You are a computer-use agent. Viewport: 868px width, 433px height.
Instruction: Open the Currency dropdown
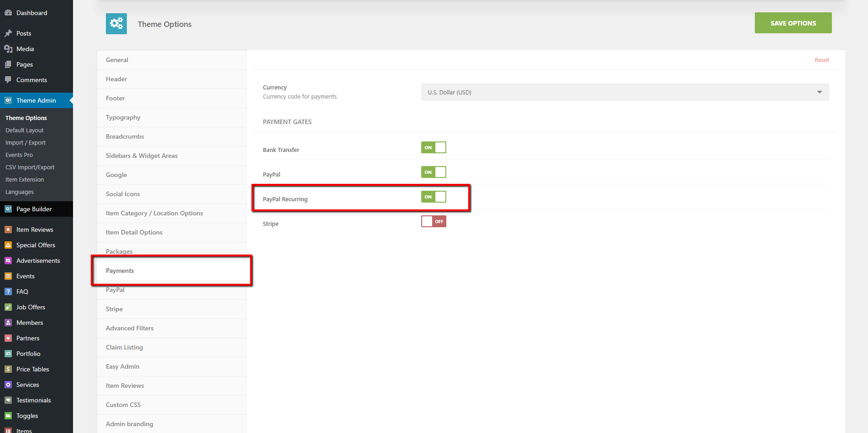pyautogui.click(x=625, y=92)
